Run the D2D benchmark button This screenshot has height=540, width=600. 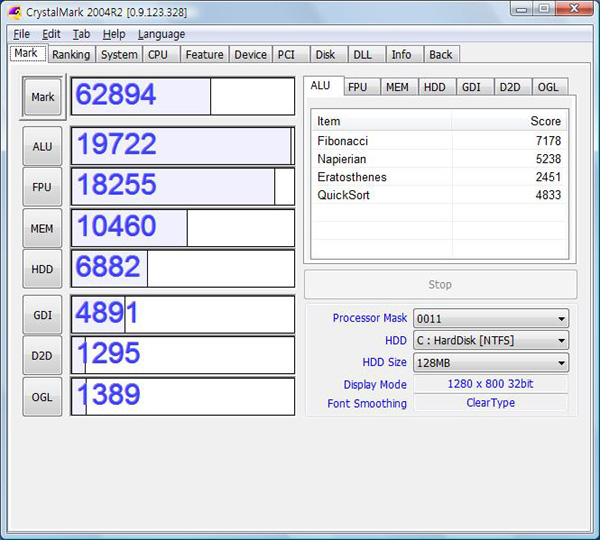point(42,356)
